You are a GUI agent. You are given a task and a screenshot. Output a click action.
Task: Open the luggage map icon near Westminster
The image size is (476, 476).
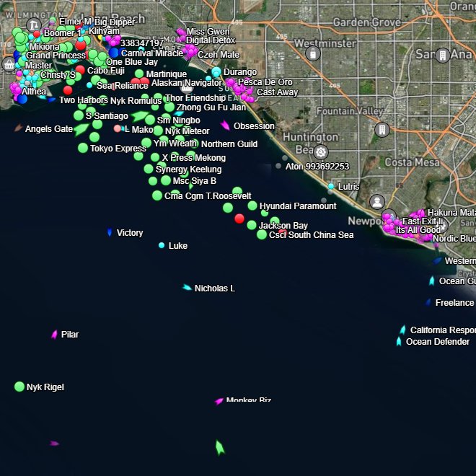click(x=313, y=53)
